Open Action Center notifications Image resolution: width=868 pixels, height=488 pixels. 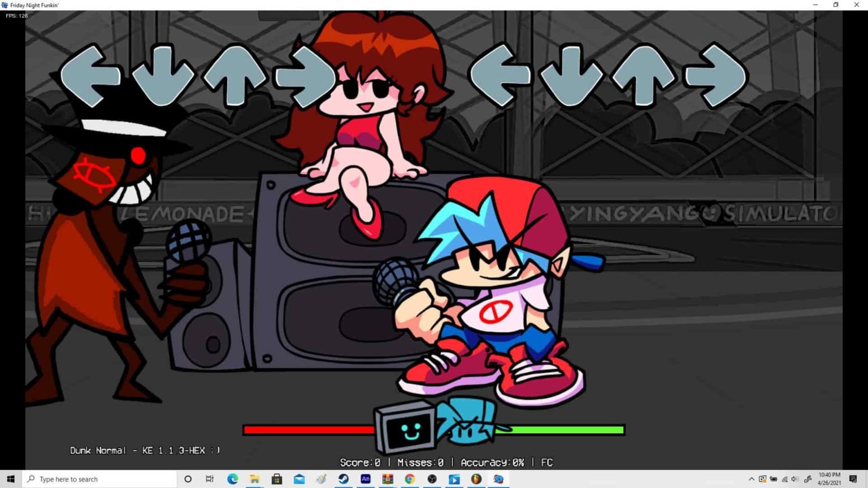pyautogui.click(x=852, y=479)
